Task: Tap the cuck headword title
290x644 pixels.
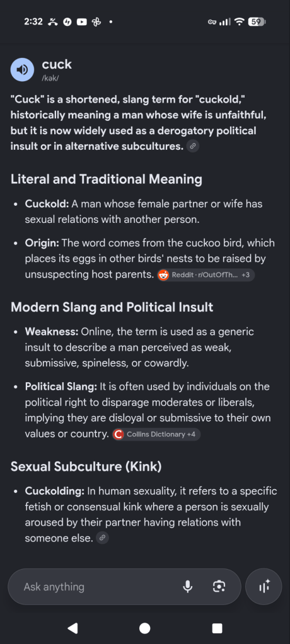Action: pos(57,64)
